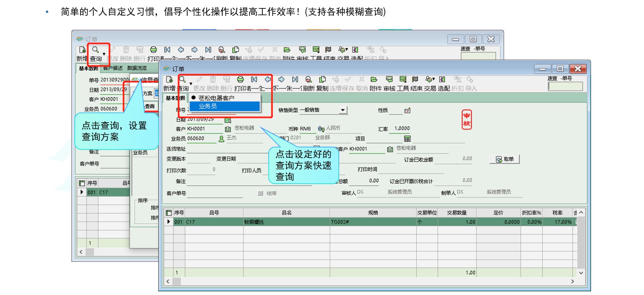This screenshot has height=295, width=644.
Task: Expand the 销售类型 dropdown
Action: pos(342,110)
